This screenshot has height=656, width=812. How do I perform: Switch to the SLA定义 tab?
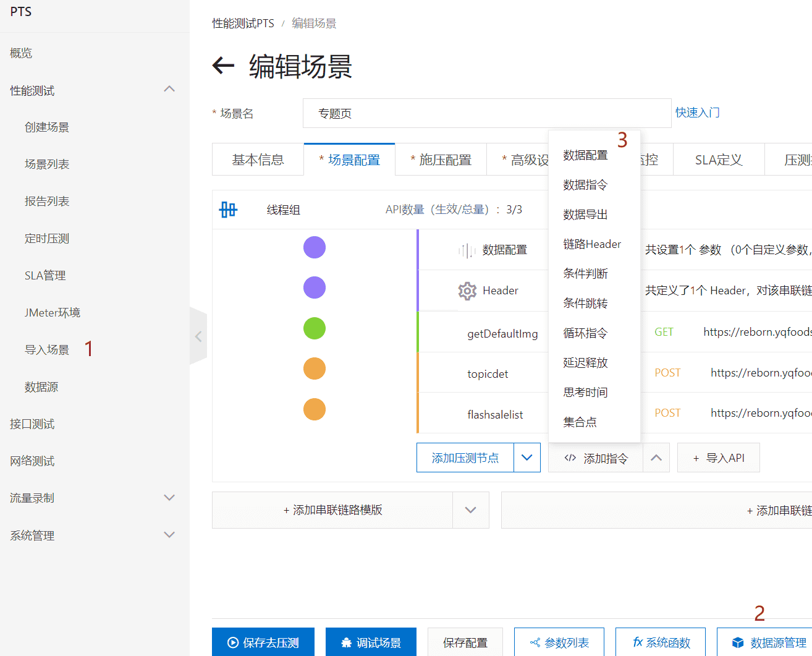(x=718, y=160)
